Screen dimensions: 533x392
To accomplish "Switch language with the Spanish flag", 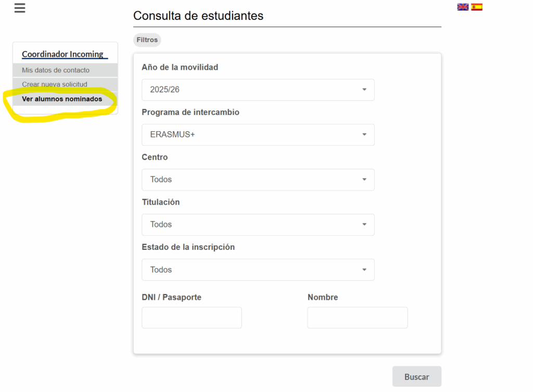I will (477, 7).
